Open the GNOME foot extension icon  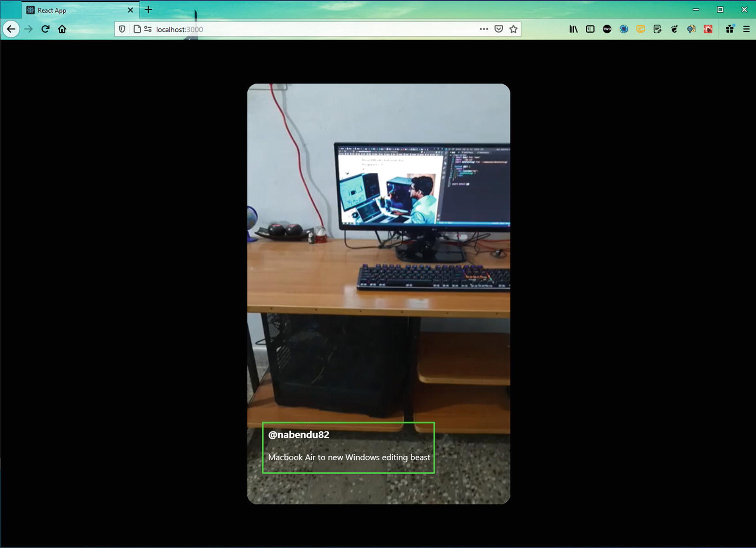point(674,29)
